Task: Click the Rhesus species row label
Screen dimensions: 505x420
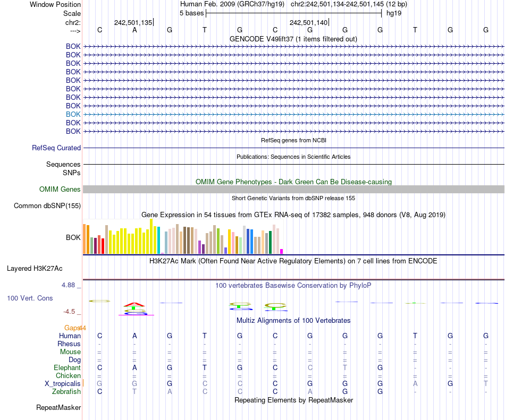Action: point(69,344)
